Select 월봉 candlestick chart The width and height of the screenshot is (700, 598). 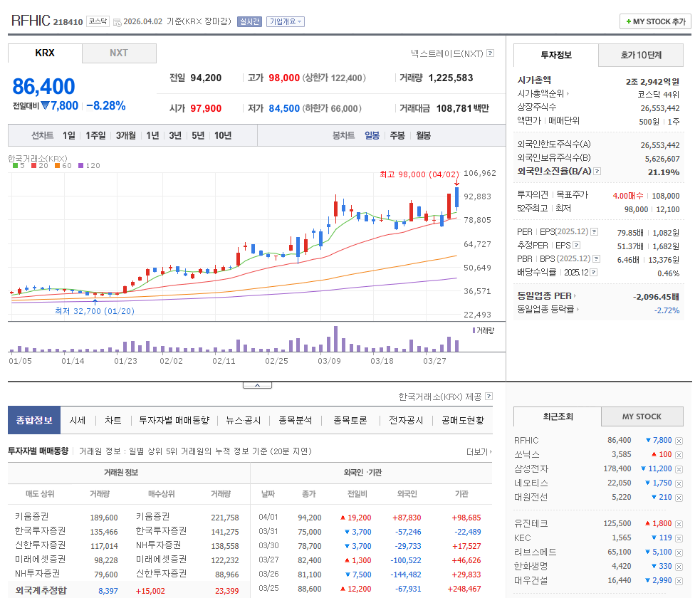point(423,135)
